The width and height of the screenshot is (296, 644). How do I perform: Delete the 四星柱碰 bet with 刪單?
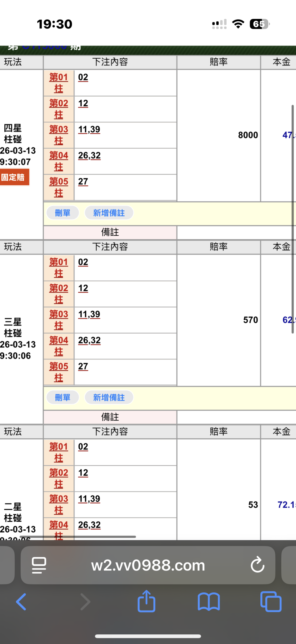[63, 213]
